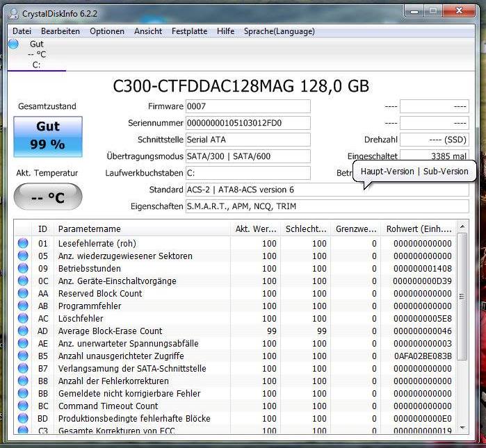Click the Parametername column header
The image size is (486, 448).
pos(142,229)
